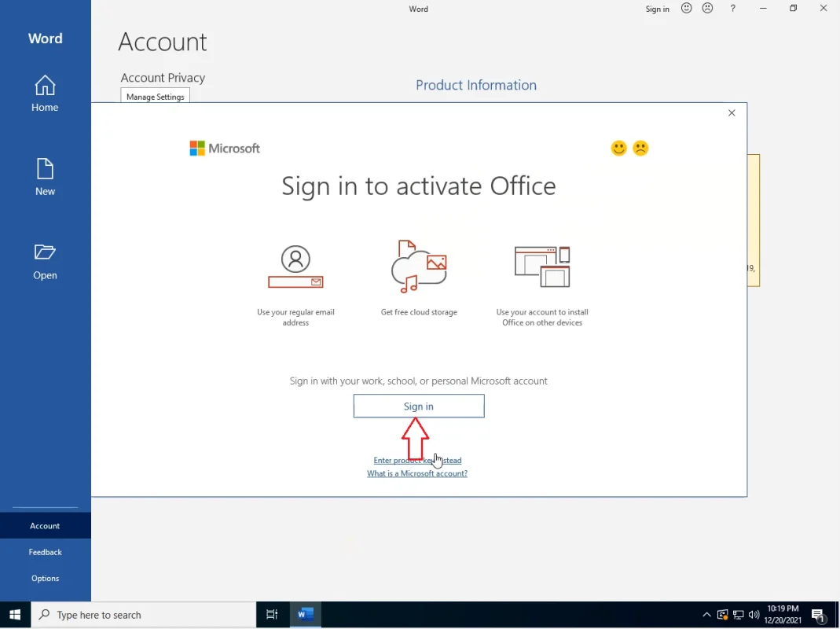The height and width of the screenshot is (629, 840).
Task: Open the Help question mark icon
Action: tap(733, 9)
